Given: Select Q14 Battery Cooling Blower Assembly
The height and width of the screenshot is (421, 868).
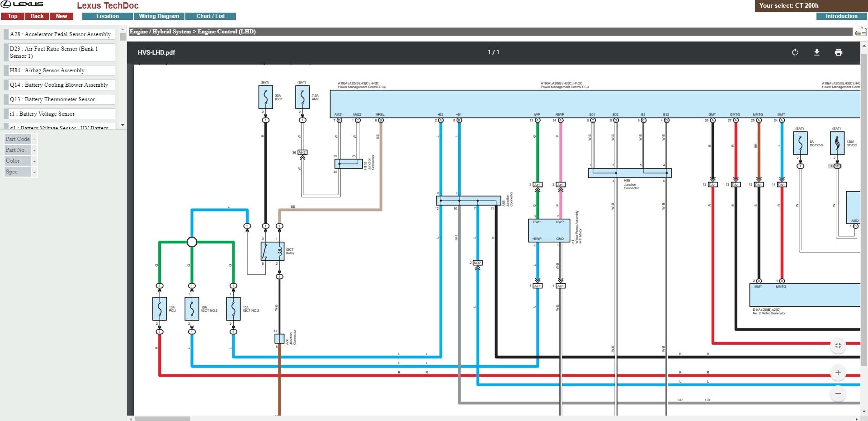Looking at the screenshot, I should [x=59, y=85].
